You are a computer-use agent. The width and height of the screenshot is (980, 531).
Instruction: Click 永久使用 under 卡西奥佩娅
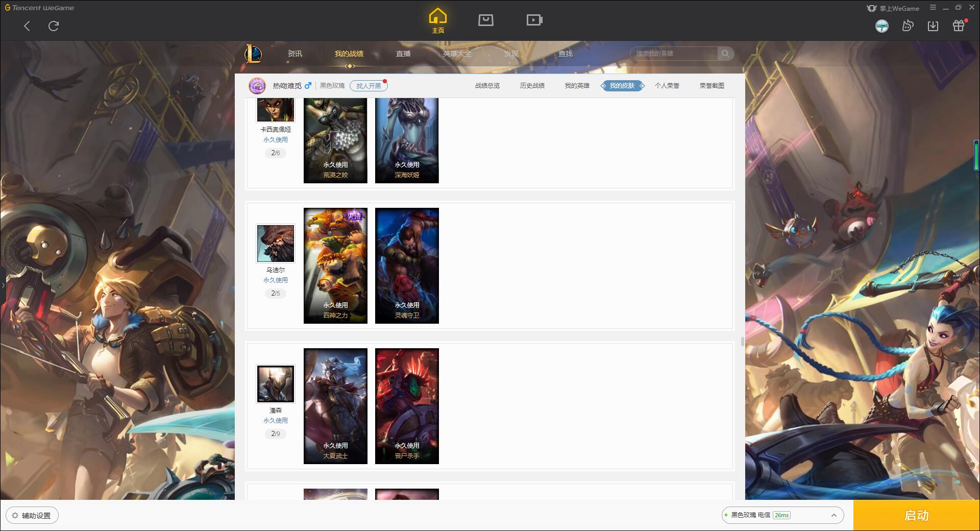pos(276,139)
